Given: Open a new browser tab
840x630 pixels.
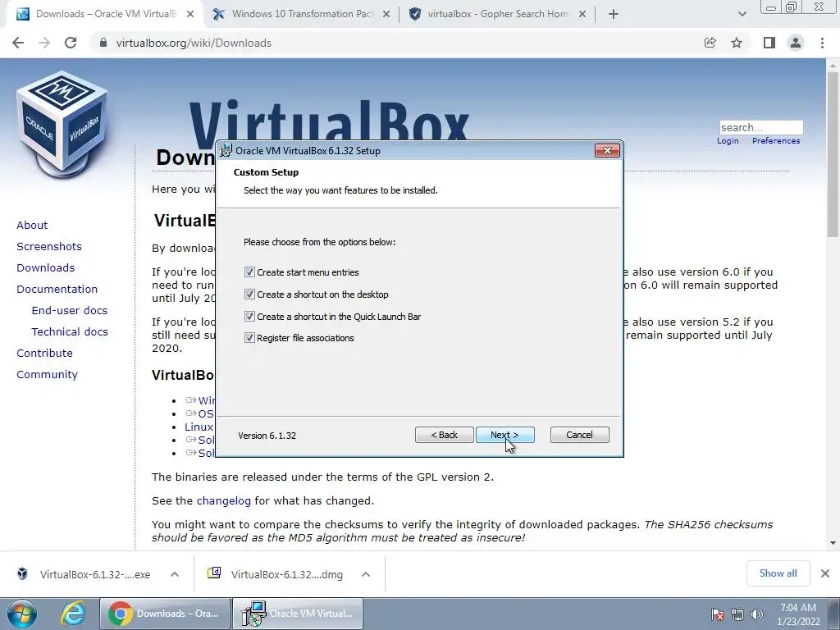Looking at the screenshot, I should 614,14.
